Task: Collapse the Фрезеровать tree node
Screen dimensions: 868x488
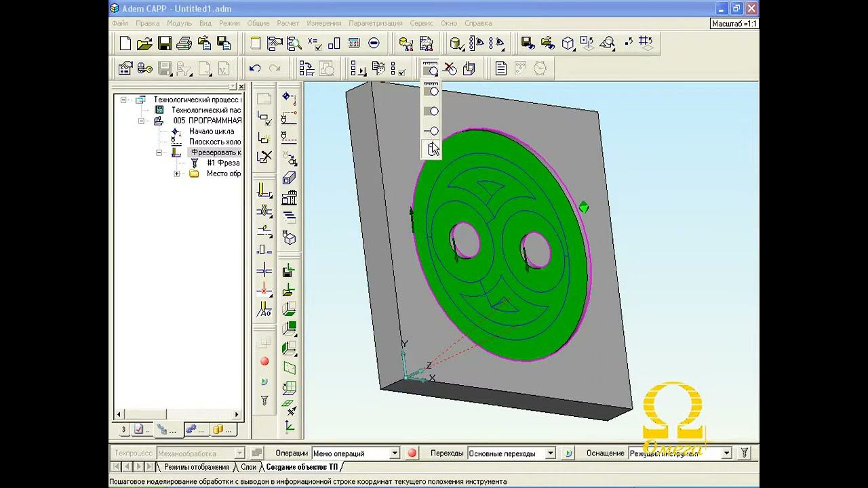Action: pyautogui.click(x=159, y=152)
